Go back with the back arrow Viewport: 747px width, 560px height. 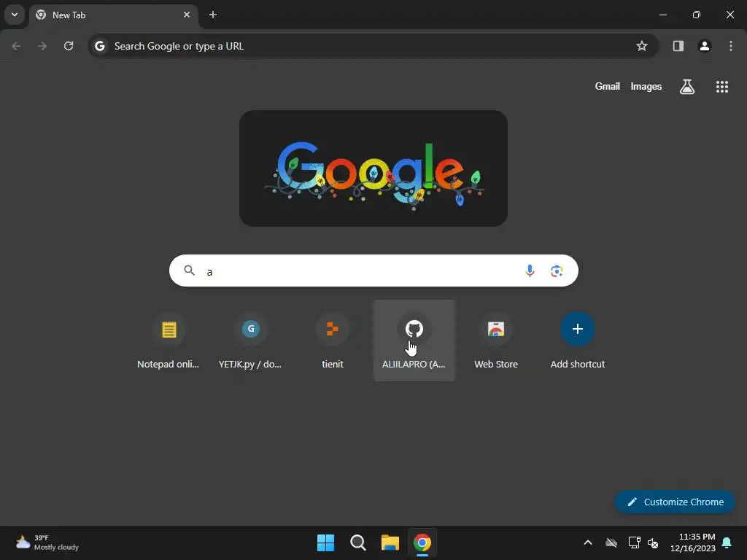16,46
